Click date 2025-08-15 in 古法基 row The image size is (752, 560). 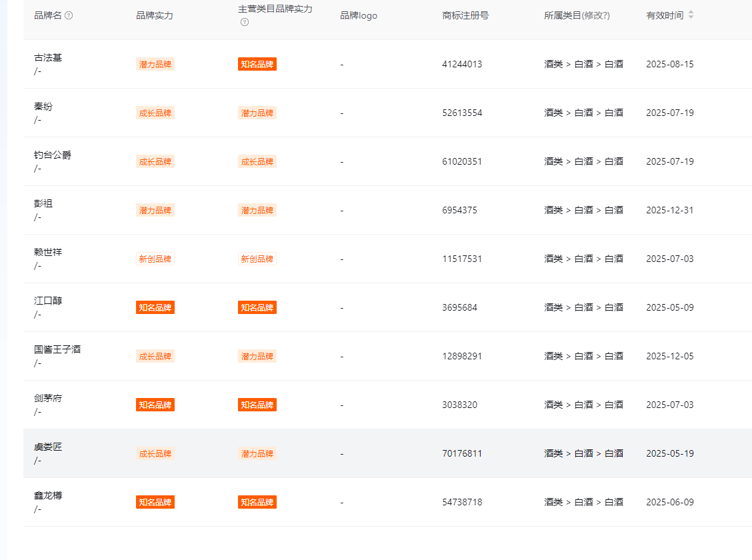669,64
